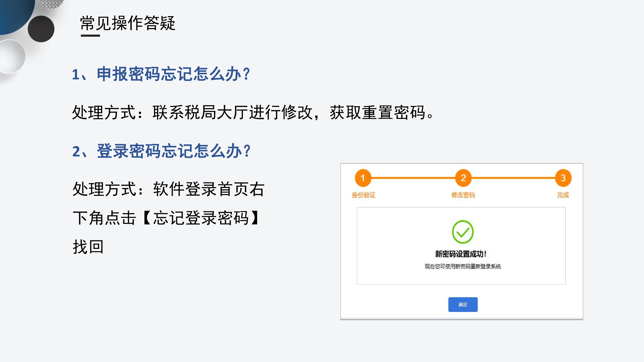644x362 pixels.
Task: Click heading 1、申报密码忘记怎么办?
Action: 161,74
